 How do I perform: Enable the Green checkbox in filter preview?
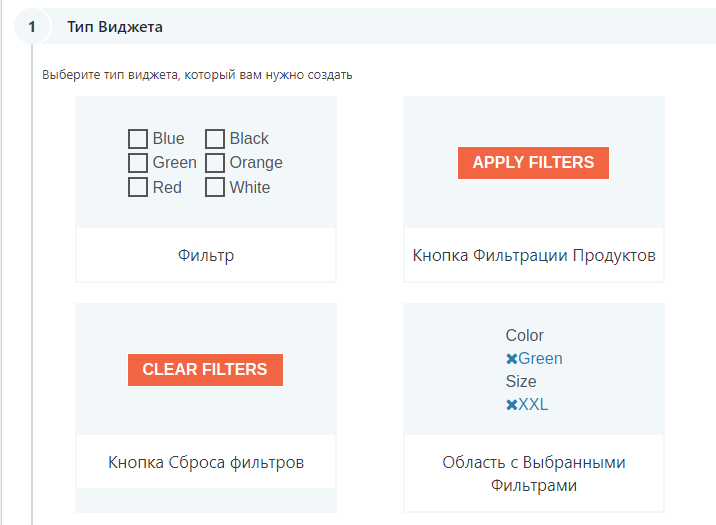click(x=138, y=163)
